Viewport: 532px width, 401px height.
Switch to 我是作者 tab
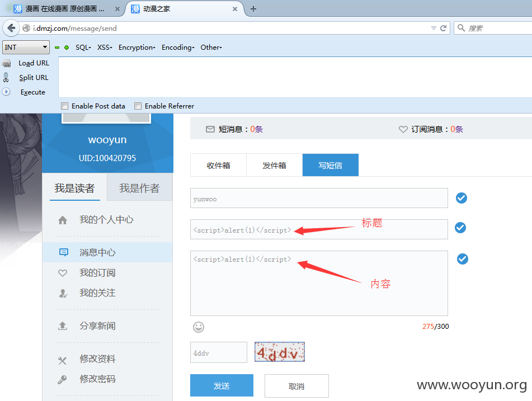click(x=139, y=188)
